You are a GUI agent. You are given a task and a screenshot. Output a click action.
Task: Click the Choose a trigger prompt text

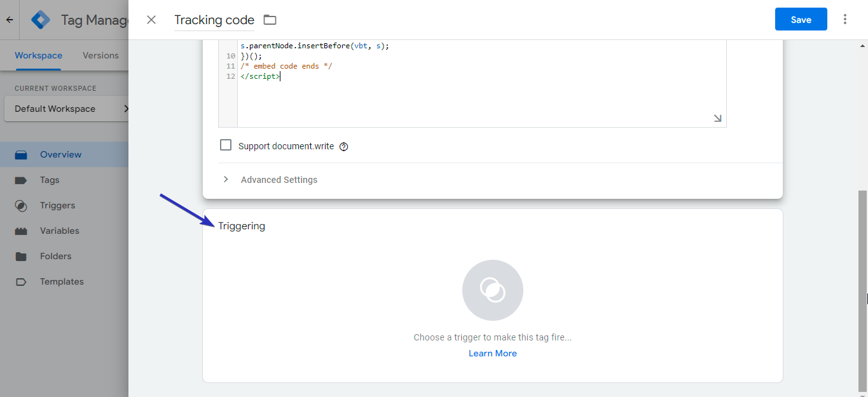493,337
